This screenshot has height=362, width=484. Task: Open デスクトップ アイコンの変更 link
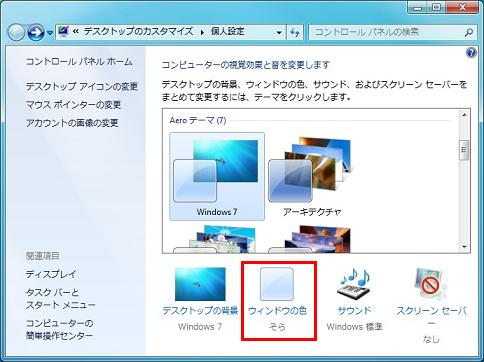click(82, 86)
